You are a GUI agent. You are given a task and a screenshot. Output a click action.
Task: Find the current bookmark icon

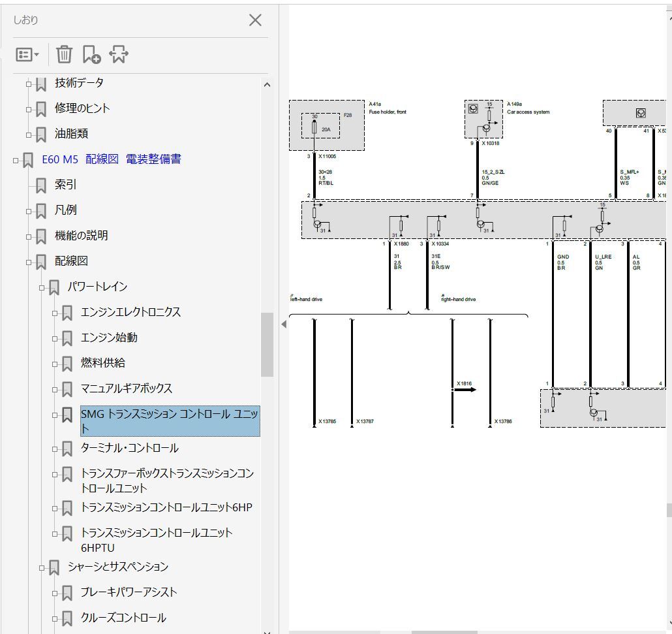tap(119, 54)
